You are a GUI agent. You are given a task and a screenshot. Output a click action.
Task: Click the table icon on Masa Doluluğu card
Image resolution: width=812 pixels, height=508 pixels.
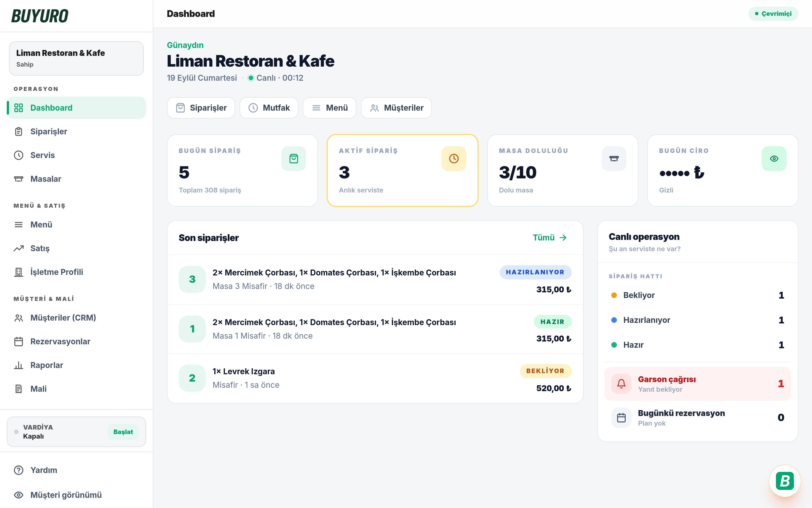[x=614, y=159]
